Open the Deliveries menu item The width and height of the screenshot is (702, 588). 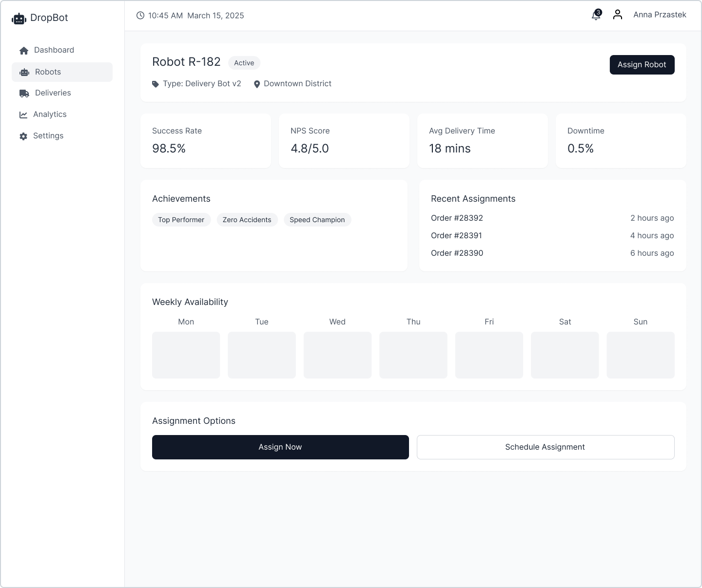53,93
